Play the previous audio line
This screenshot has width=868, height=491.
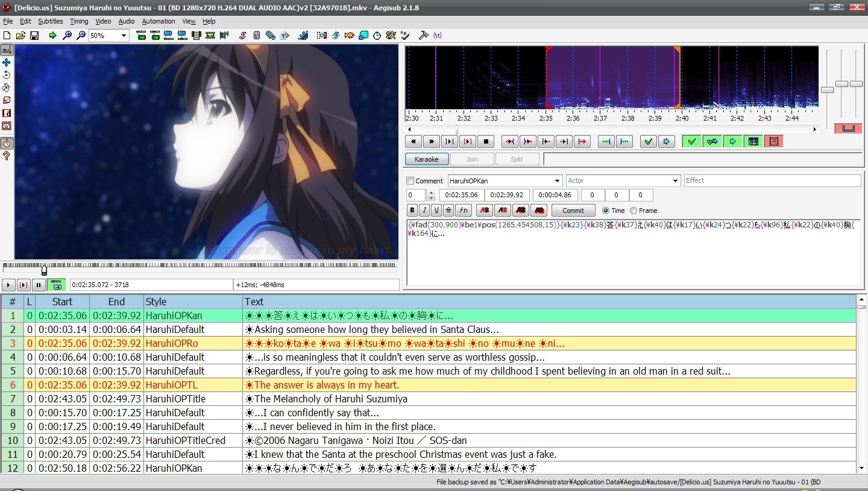click(413, 142)
